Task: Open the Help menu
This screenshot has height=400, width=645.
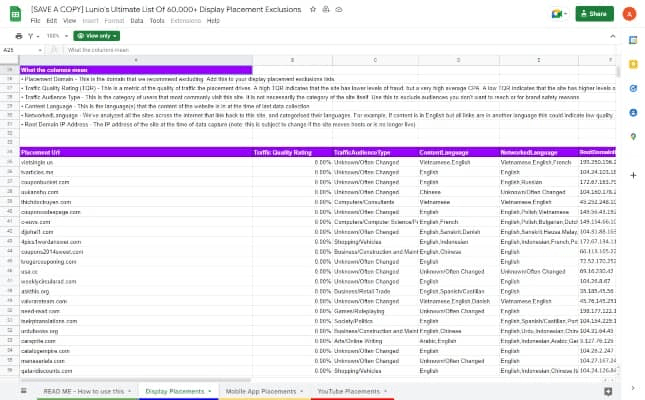Action: [213, 21]
